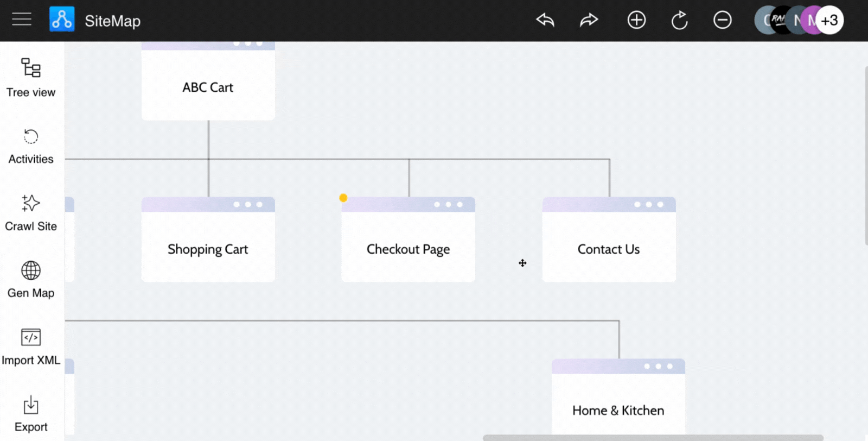Reset the view with the refresh icon
Image resolution: width=868 pixels, height=441 pixels.
click(679, 20)
